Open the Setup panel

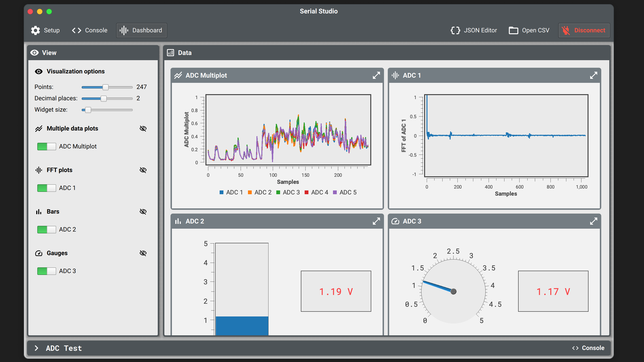point(45,30)
